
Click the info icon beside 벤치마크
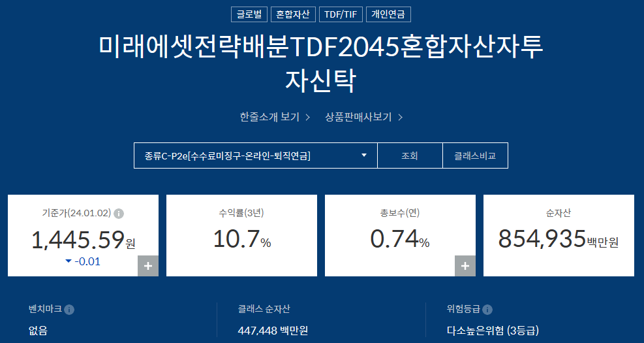(x=69, y=310)
